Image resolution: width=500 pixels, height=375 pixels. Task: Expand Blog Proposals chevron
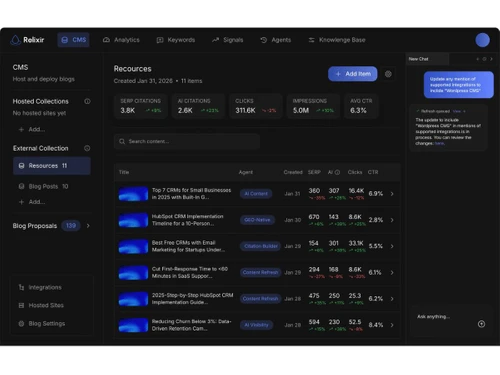[88, 226]
